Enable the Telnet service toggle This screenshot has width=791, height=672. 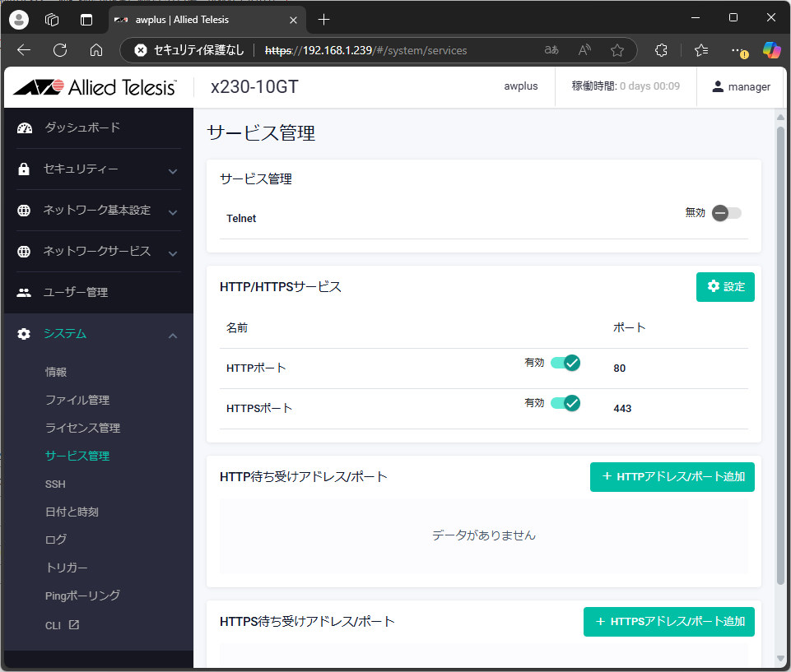726,213
